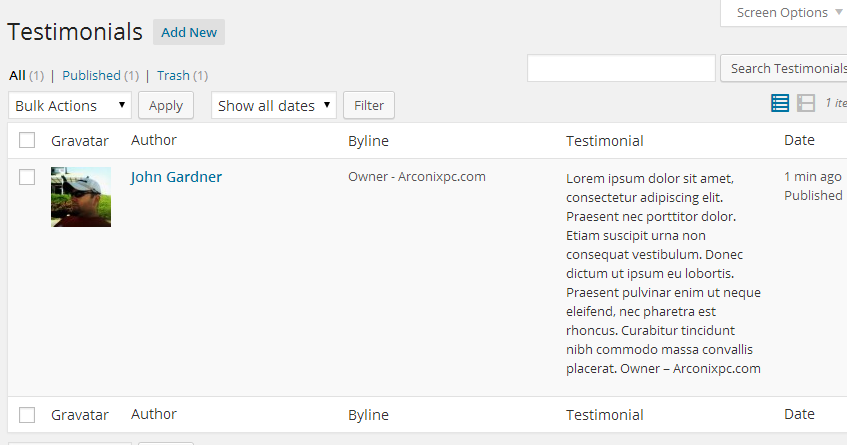The height and width of the screenshot is (445, 847).
Task: Click the Add New button
Action: click(x=189, y=32)
